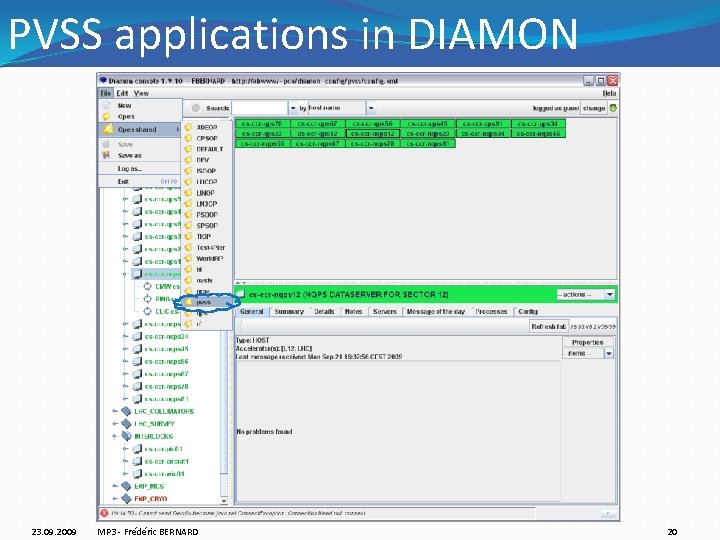Viewport: 720px width, 540px height.
Task: Click the Properties button
Action: [x=588, y=342]
